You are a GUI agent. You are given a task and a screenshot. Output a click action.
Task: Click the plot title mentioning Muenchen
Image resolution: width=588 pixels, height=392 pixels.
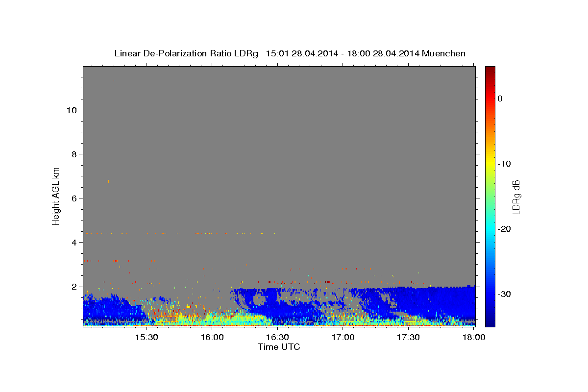[290, 53]
